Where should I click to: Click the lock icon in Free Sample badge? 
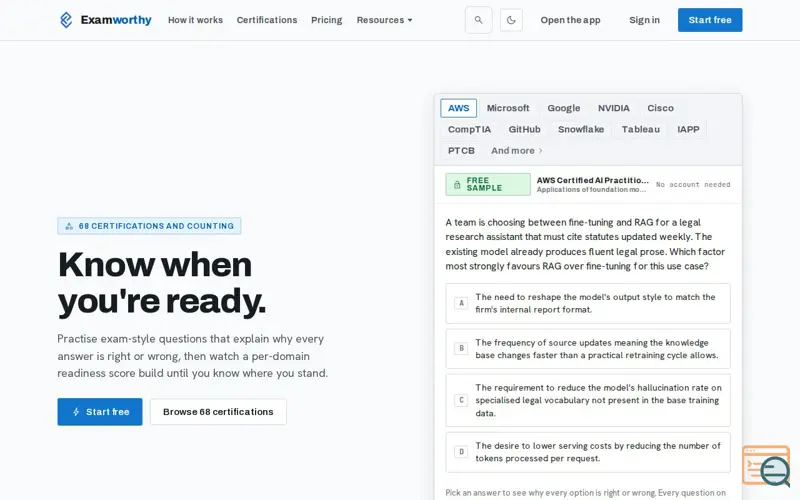coord(457,185)
